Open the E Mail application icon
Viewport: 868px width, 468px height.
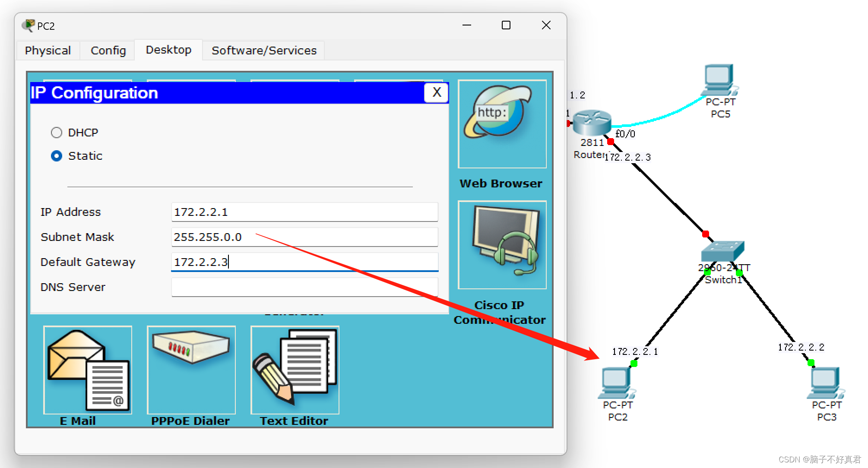[x=88, y=370]
